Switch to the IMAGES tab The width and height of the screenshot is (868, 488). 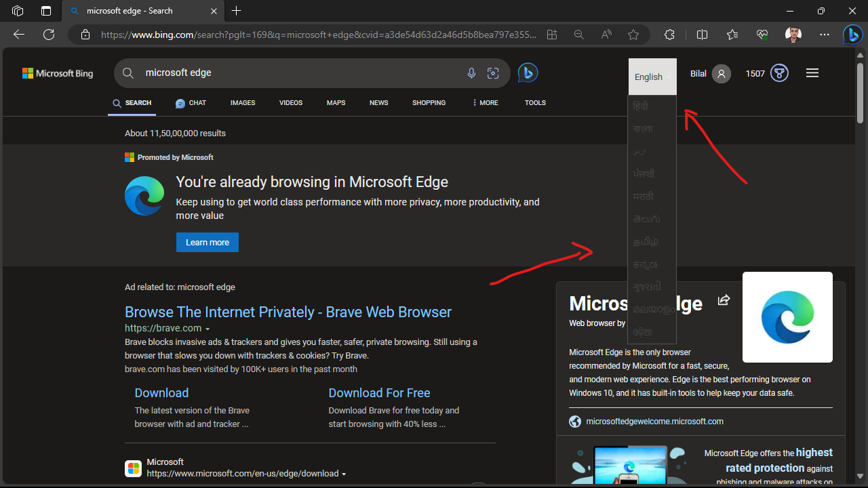pyautogui.click(x=242, y=102)
